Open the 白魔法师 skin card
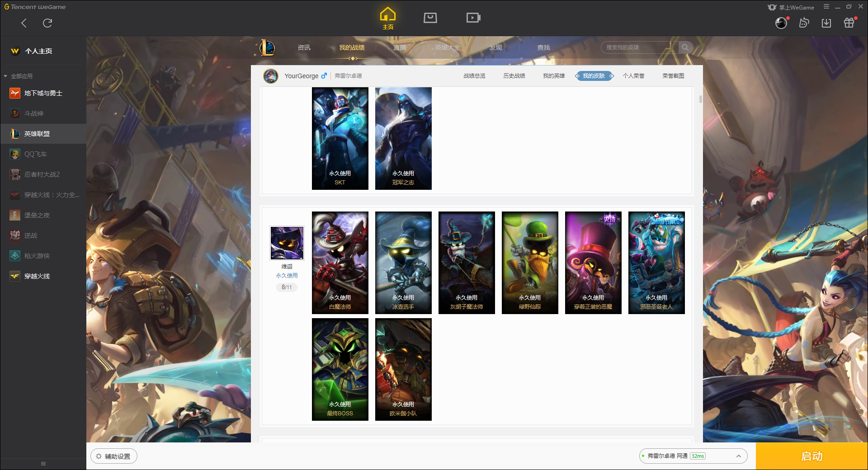Image resolution: width=868 pixels, height=470 pixels. pos(340,263)
